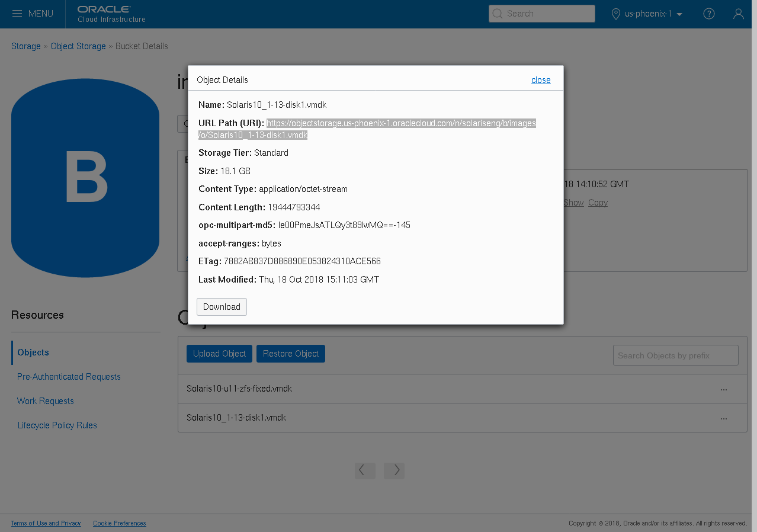
Task: Open Lifecycle Policy Rules resource
Action: 57,425
